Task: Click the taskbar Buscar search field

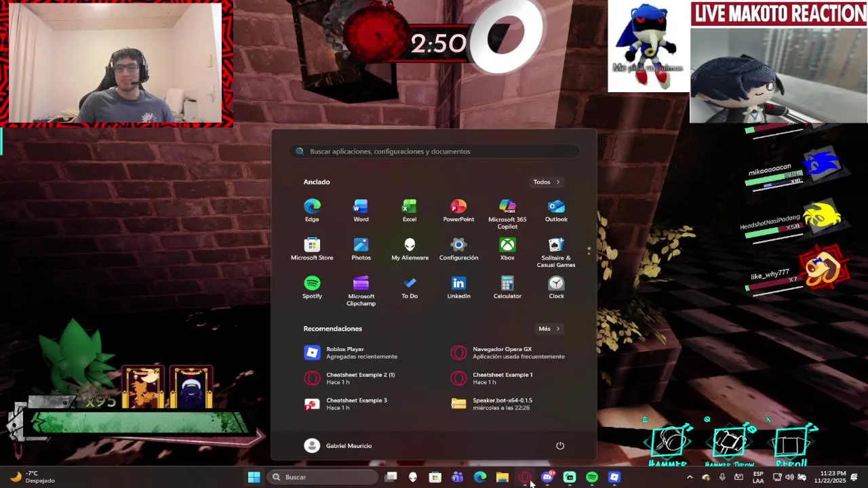Action: pyautogui.click(x=323, y=477)
